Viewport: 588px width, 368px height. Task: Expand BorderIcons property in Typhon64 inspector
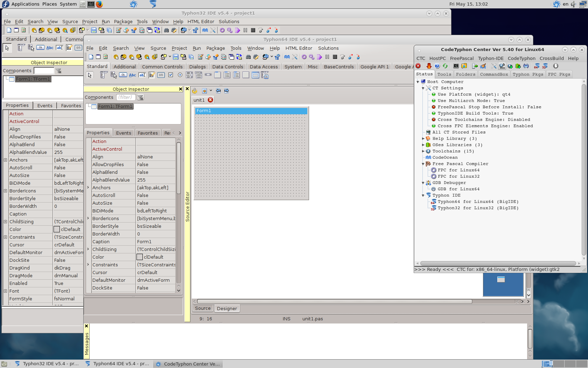tap(88, 218)
